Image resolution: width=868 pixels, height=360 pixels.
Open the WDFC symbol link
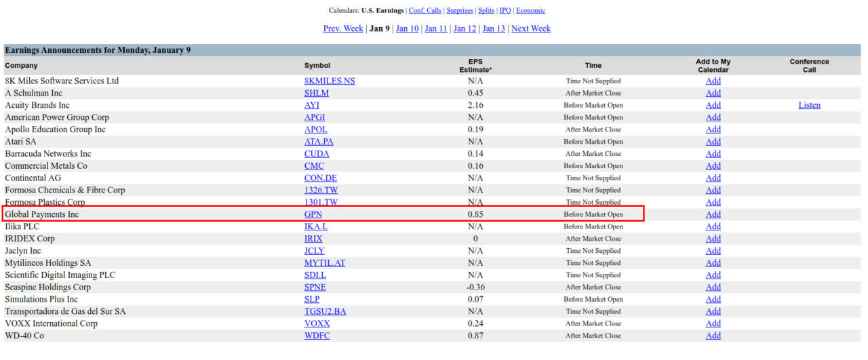317,336
